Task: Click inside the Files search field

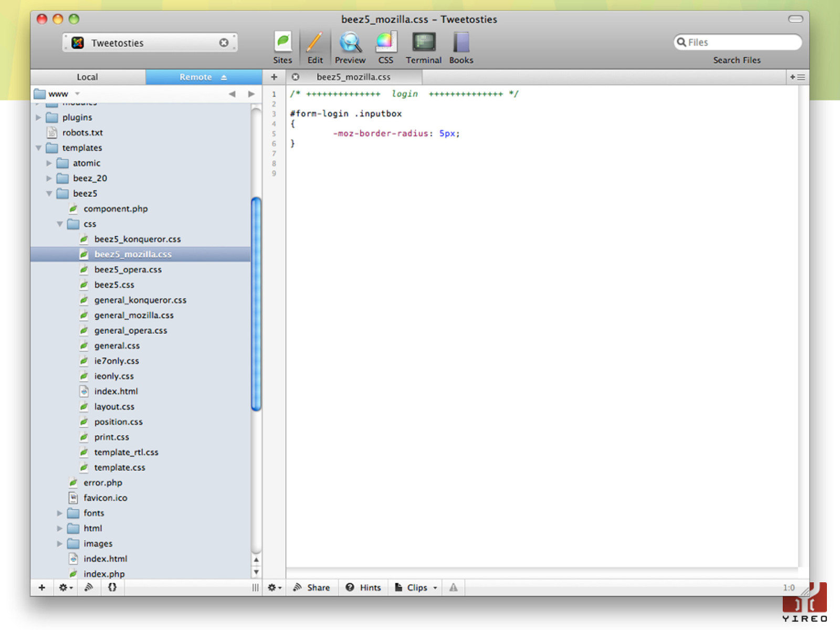Action: [738, 42]
